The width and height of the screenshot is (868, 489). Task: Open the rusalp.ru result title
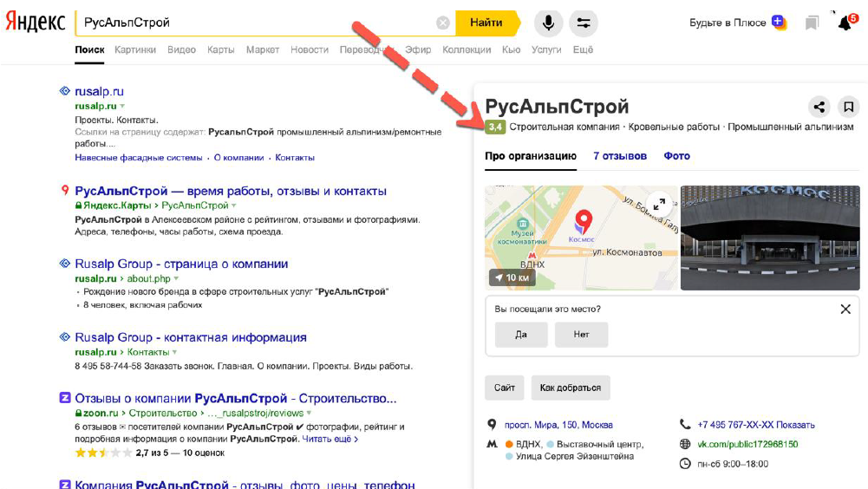(x=99, y=91)
